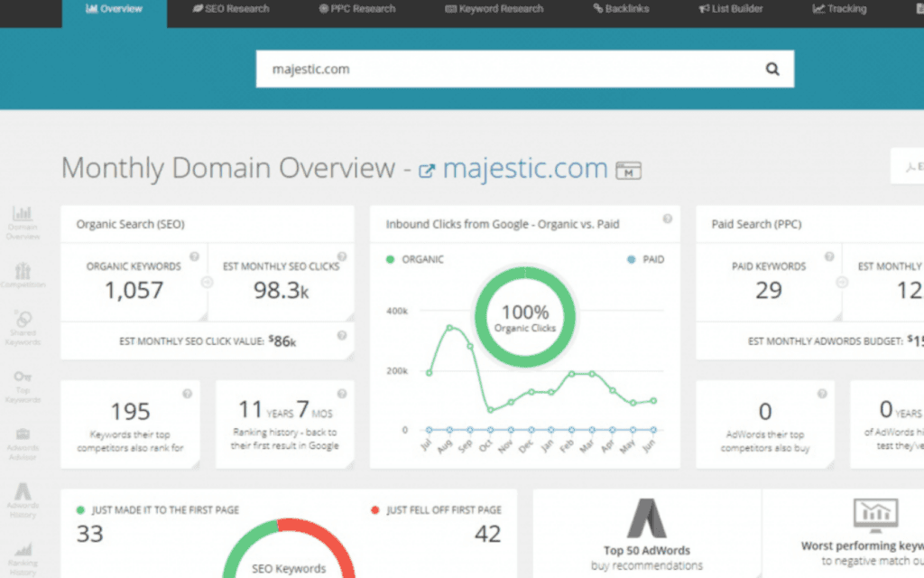The width and height of the screenshot is (924, 578).
Task: Open the Tracking tab
Action: click(840, 9)
